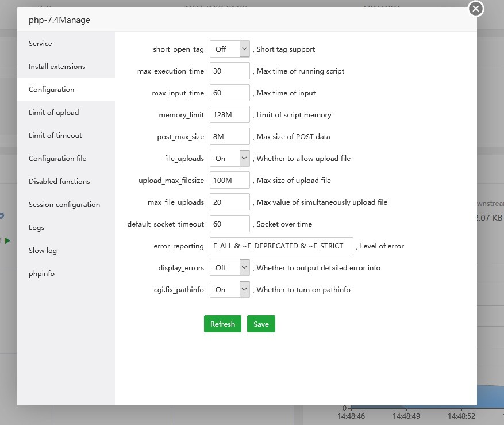The image size is (504, 425).
Task: Expand the file_uploads dropdown
Action: 229,159
